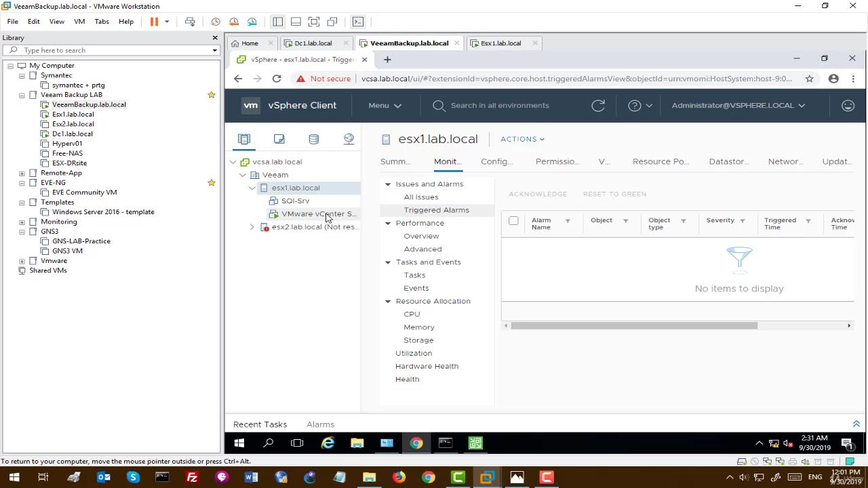Switch to the Permissions tab
Viewport: 868px width, 488px height.
(x=557, y=161)
